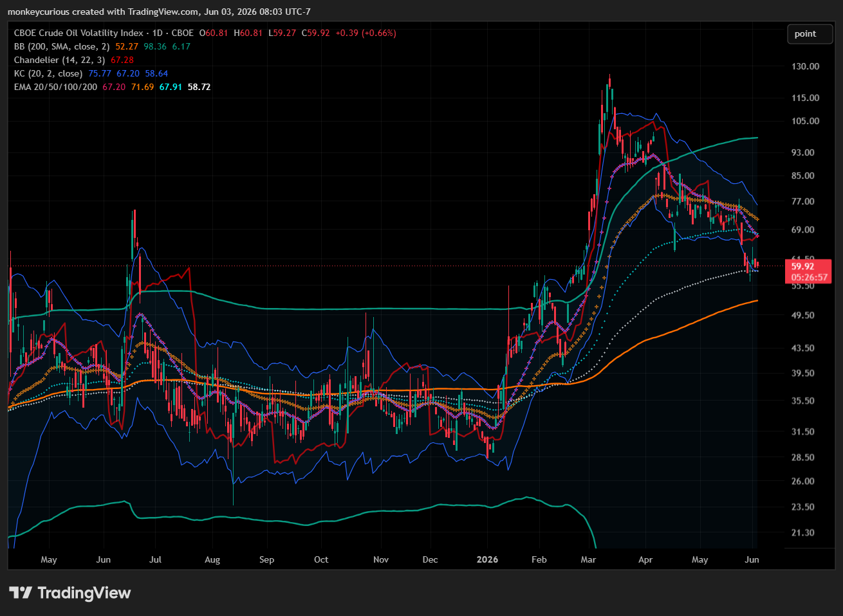The image size is (843, 616).
Task: Select the Chandelier (14, 22, 3) legend label
Action: point(59,60)
